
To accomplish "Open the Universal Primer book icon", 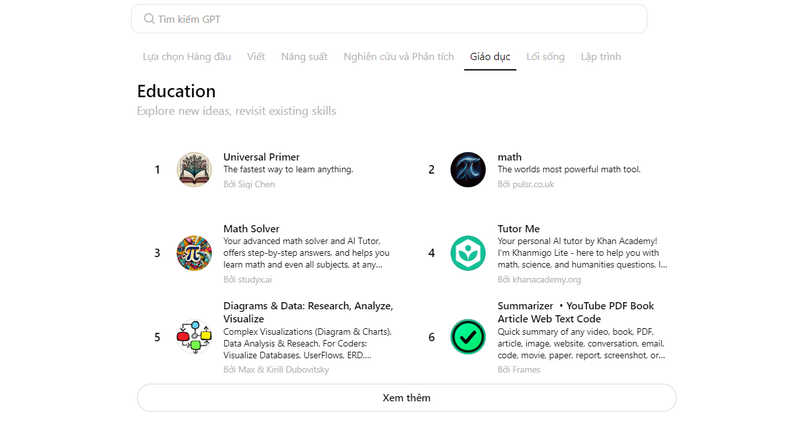I will click(x=194, y=170).
